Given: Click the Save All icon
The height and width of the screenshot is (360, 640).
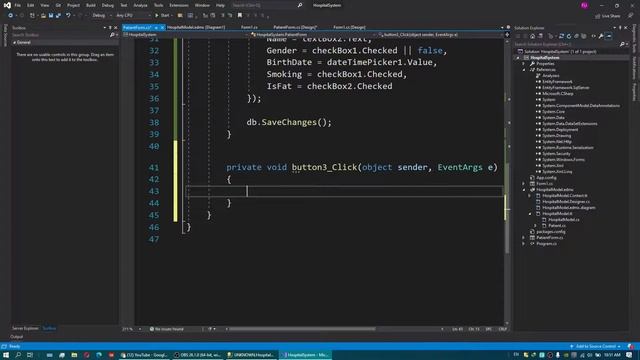Looking at the screenshot, I should coord(58,16).
